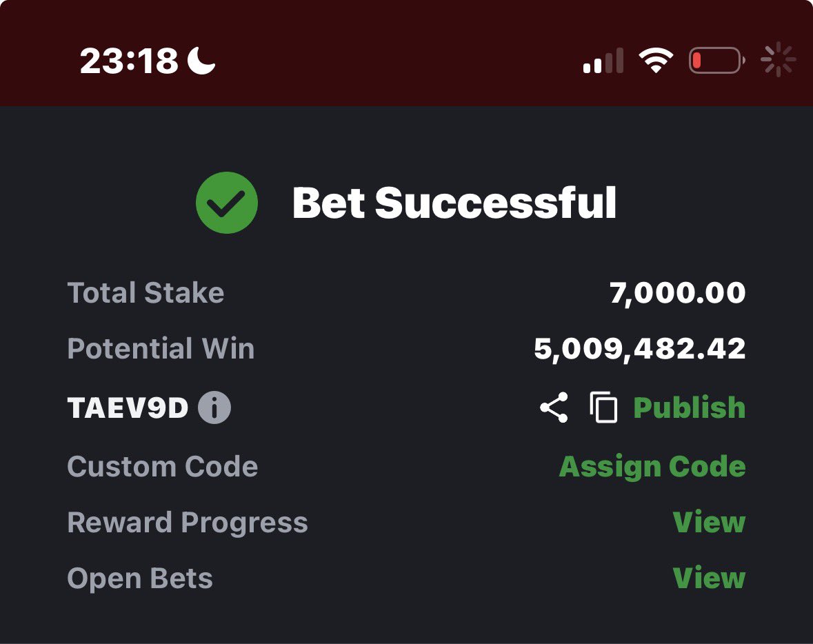This screenshot has height=644, width=813.
Task: Select Assign Code for custom code
Action: coord(652,466)
